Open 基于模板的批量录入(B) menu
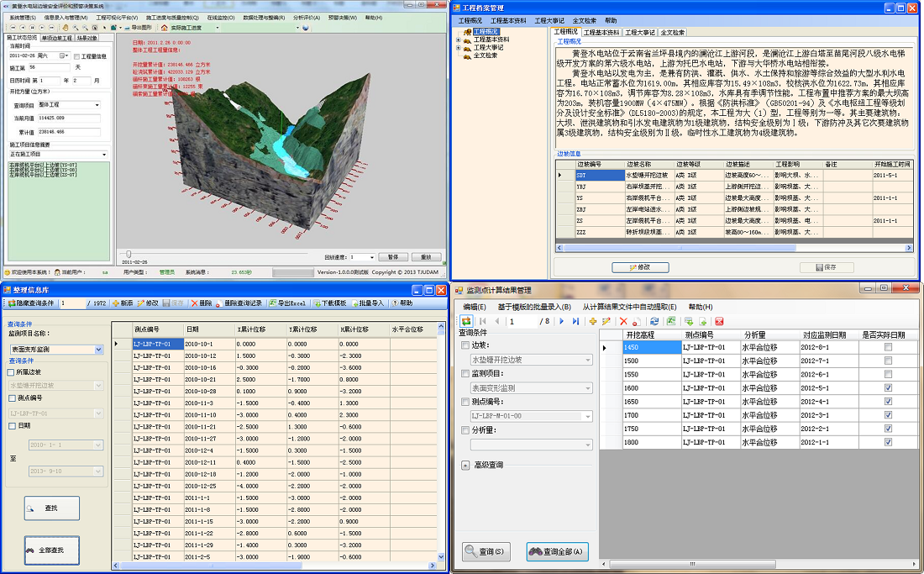Image resolution: width=924 pixels, height=574 pixels. [534, 307]
